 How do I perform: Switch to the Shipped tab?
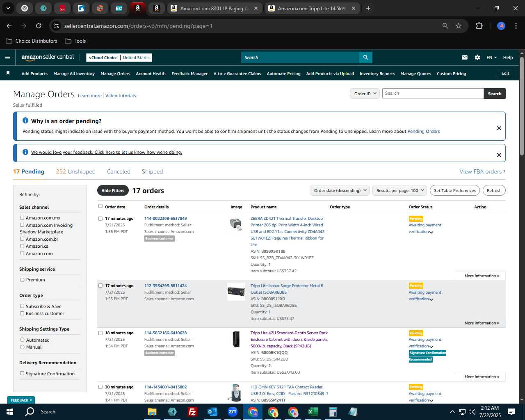tap(152, 171)
